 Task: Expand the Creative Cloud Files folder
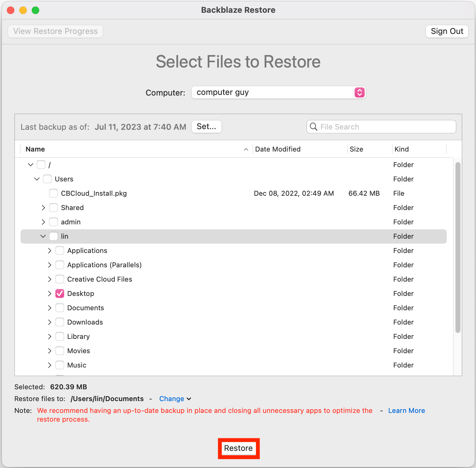pos(49,279)
